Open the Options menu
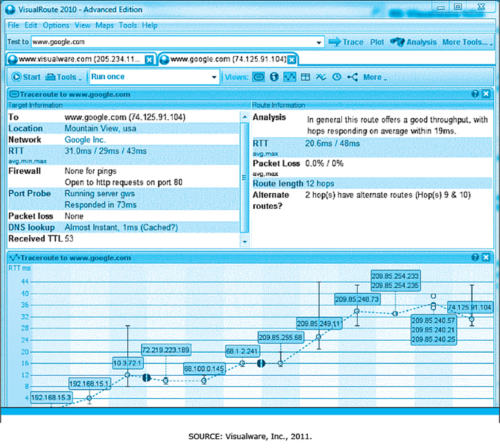The width and height of the screenshot is (500, 448). 56,25
